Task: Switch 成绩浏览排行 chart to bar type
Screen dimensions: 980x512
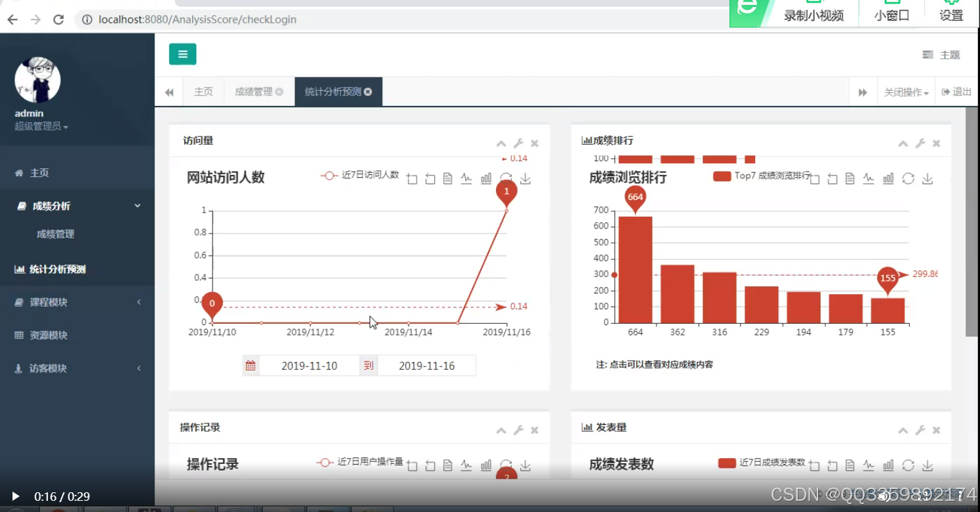Action: (x=889, y=178)
